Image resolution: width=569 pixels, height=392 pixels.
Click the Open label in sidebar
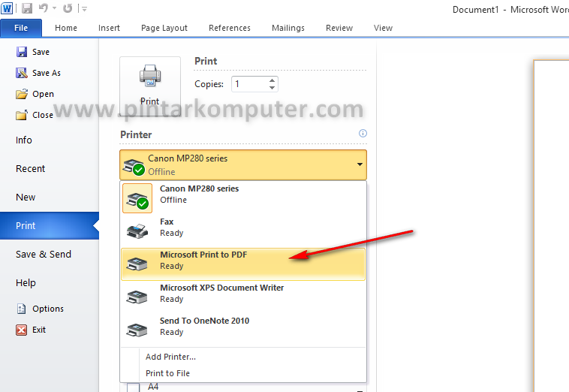(44, 94)
